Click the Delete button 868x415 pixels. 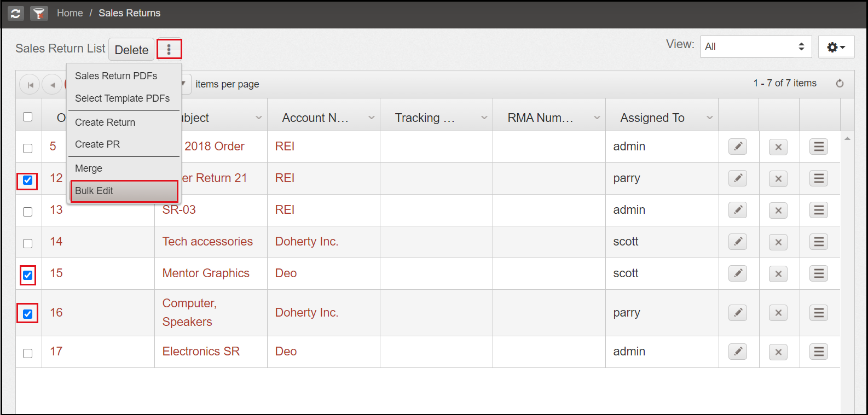[131, 50]
